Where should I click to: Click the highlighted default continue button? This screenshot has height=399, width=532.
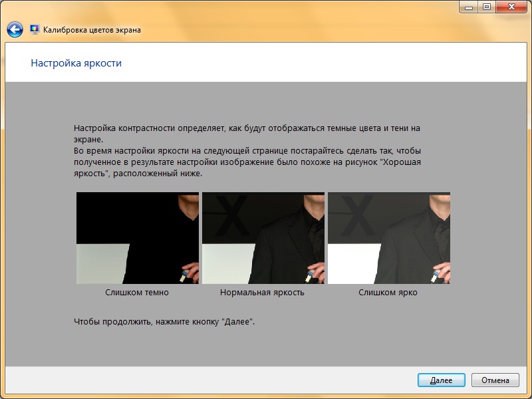pos(441,380)
